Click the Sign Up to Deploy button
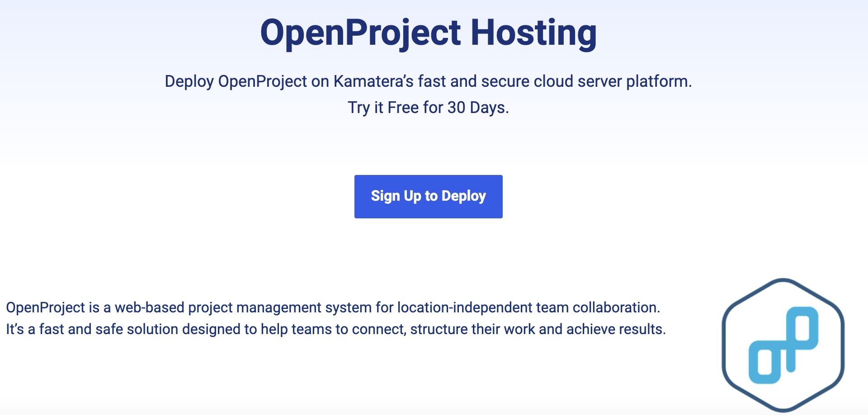Image resolution: width=868 pixels, height=415 pixels. point(428,196)
